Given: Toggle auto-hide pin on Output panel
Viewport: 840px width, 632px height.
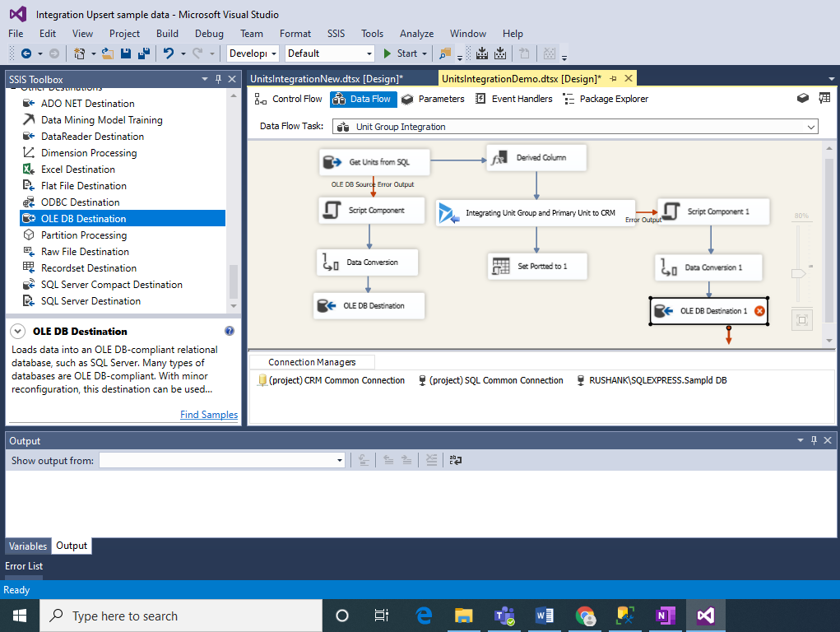Looking at the screenshot, I should (x=814, y=440).
